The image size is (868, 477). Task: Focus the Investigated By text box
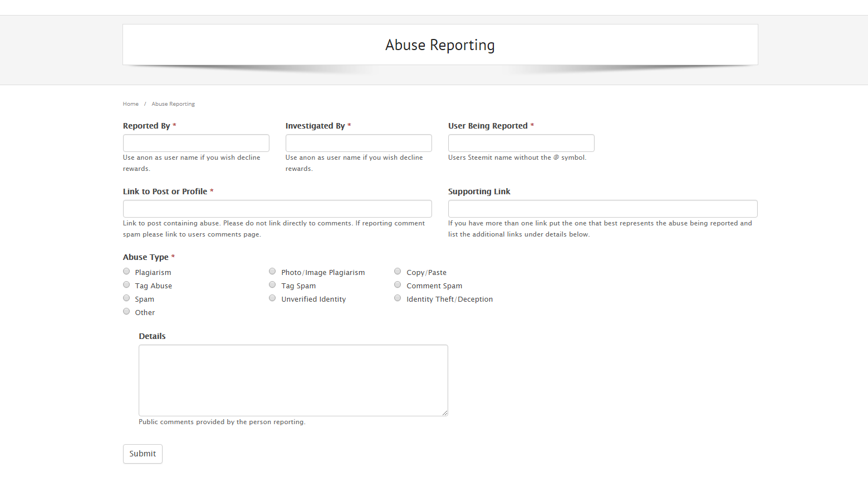359,142
